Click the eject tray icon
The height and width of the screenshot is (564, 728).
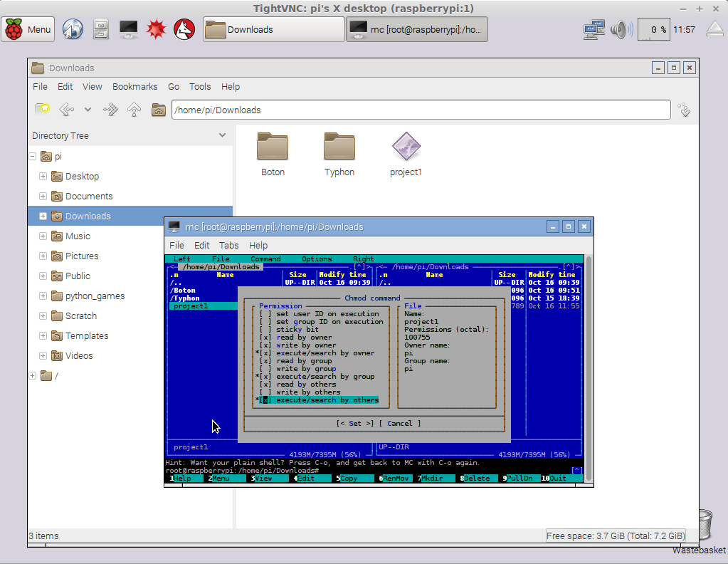(x=714, y=29)
